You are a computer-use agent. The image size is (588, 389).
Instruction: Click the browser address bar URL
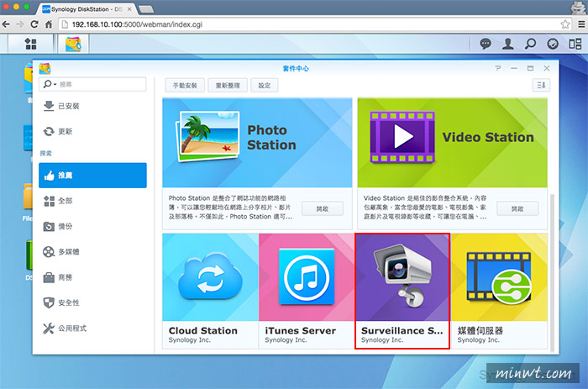tap(137, 24)
